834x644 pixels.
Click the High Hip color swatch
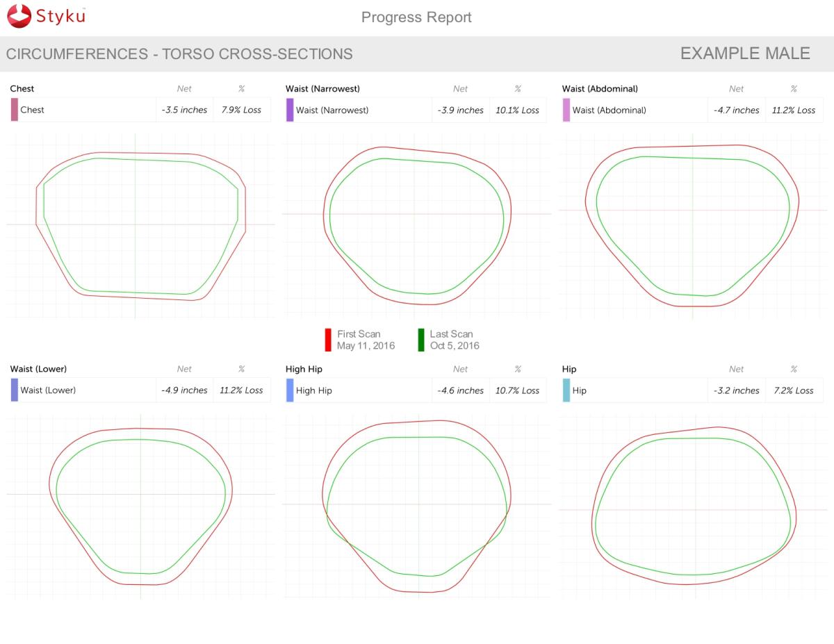(290, 390)
